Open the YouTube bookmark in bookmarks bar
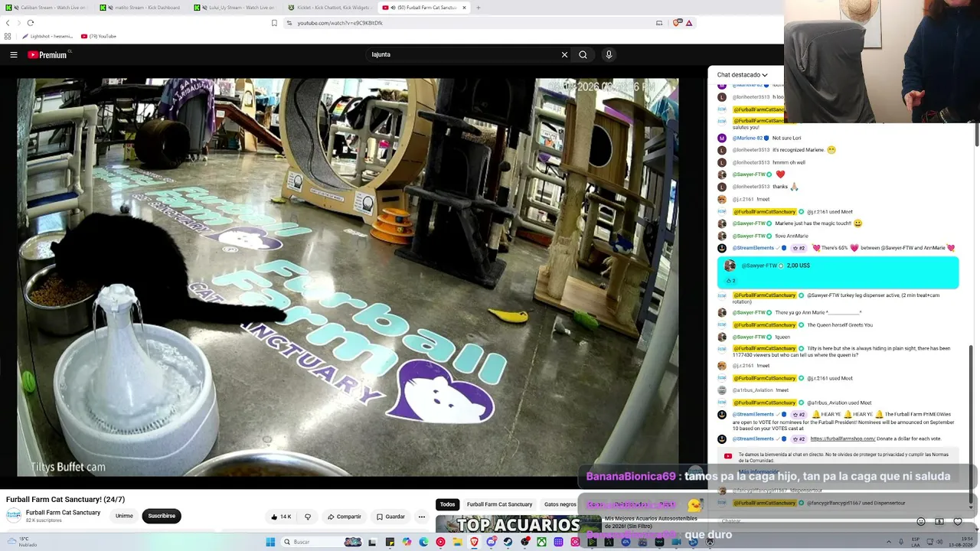This screenshot has width=980, height=551. click(x=99, y=36)
